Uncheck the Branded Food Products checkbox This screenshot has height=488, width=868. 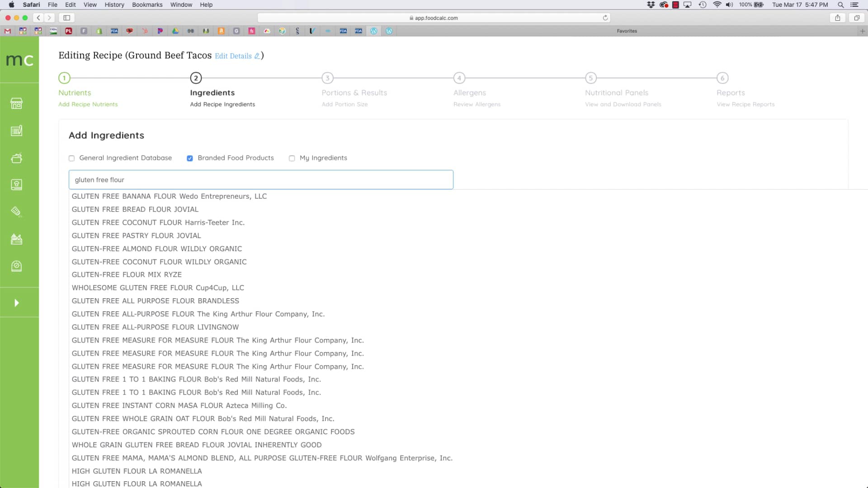190,158
